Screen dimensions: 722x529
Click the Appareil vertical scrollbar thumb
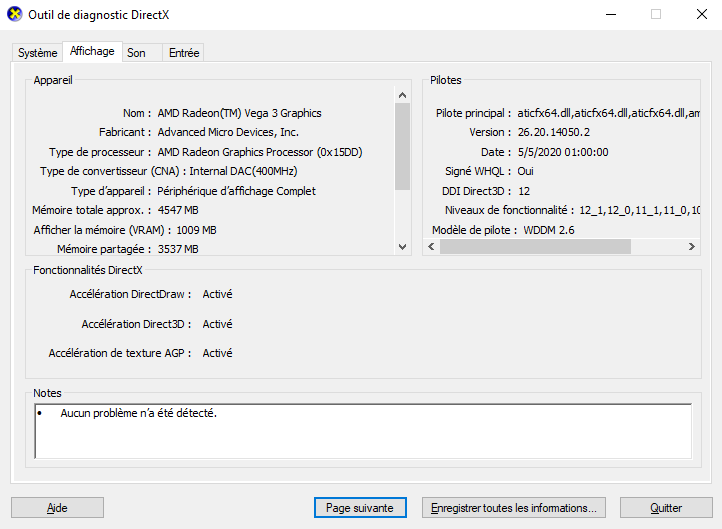[402, 146]
